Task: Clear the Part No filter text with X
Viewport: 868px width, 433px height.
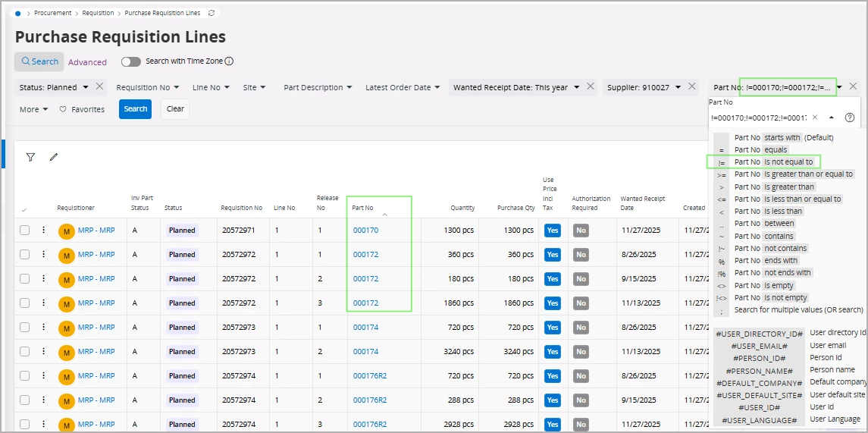Action: pyautogui.click(x=815, y=118)
